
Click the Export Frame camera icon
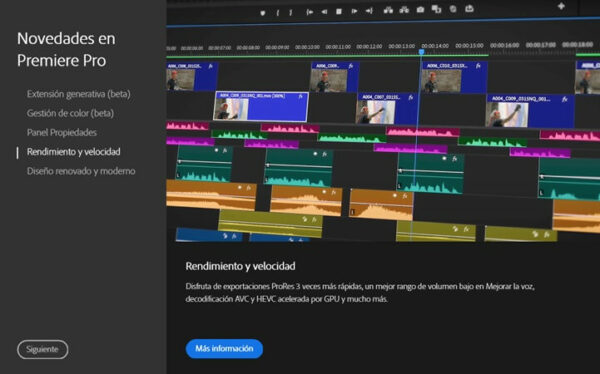420,9
